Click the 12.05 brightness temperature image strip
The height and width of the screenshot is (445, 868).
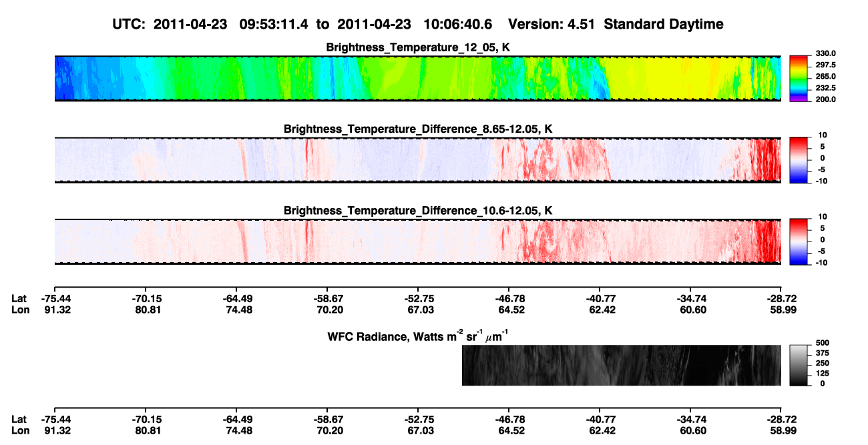[x=417, y=79]
